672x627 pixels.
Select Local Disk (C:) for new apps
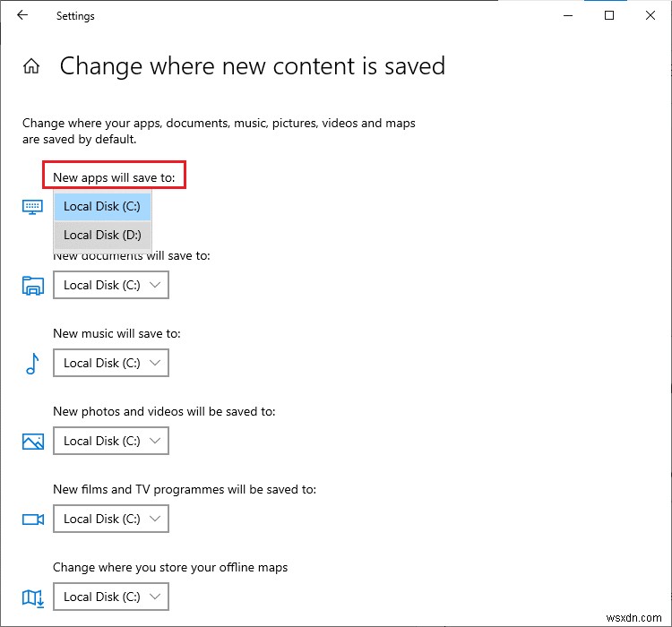tap(103, 206)
